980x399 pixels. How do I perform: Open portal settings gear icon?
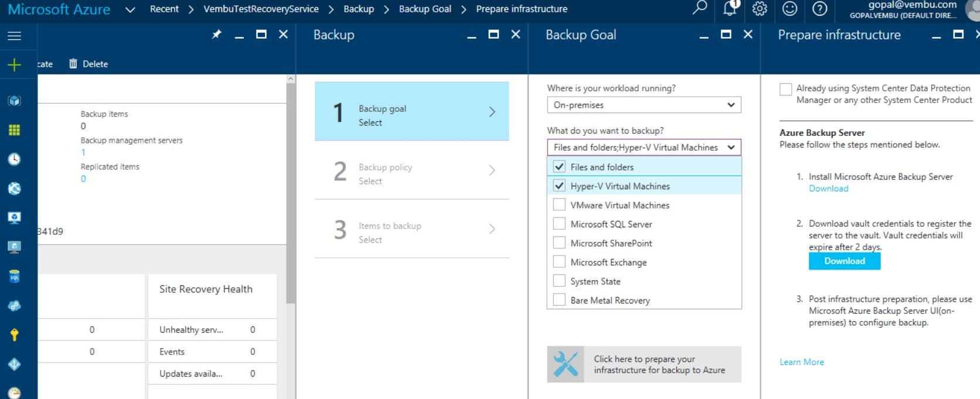pos(760,9)
